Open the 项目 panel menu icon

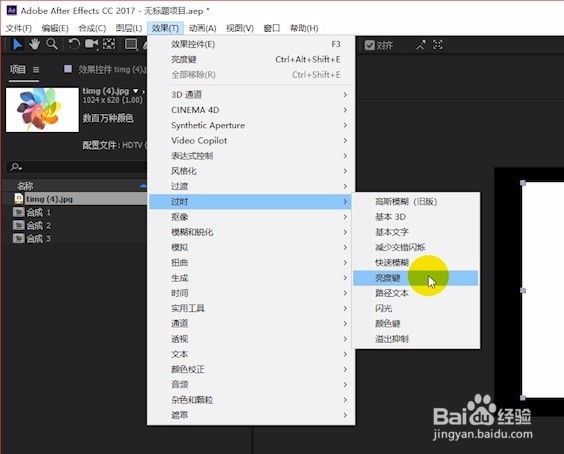pos(36,69)
